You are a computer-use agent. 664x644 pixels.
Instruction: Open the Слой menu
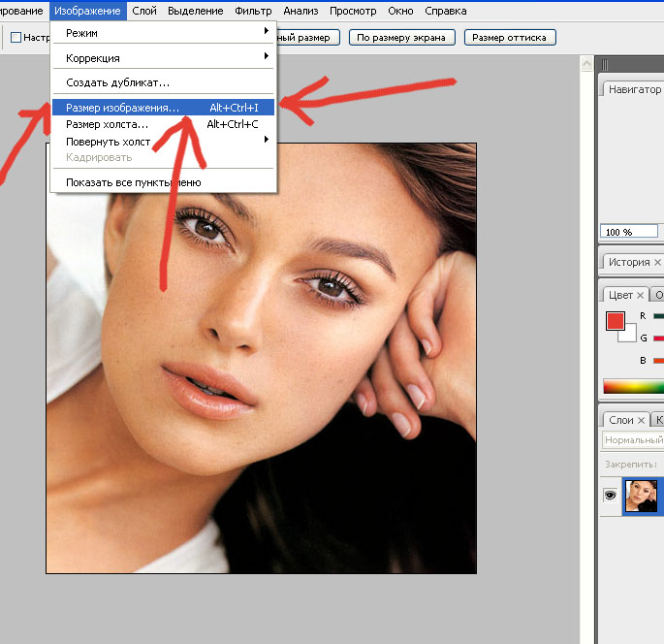(144, 11)
